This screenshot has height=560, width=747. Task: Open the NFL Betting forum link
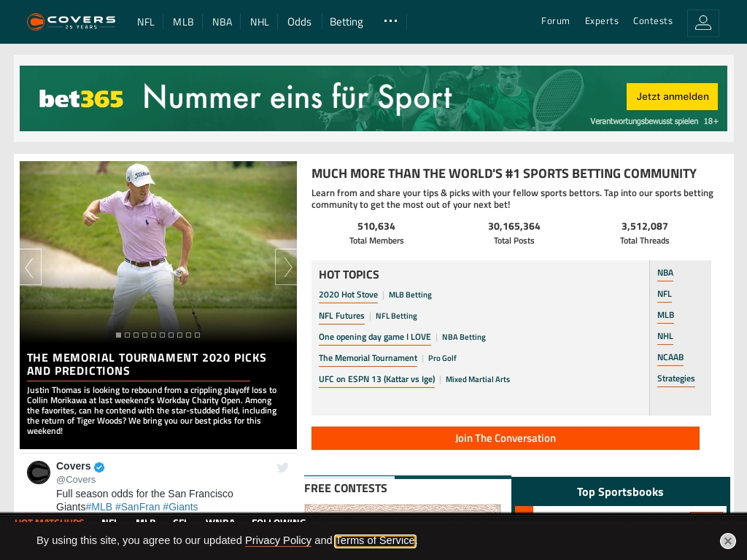click(x=396, y=316)
